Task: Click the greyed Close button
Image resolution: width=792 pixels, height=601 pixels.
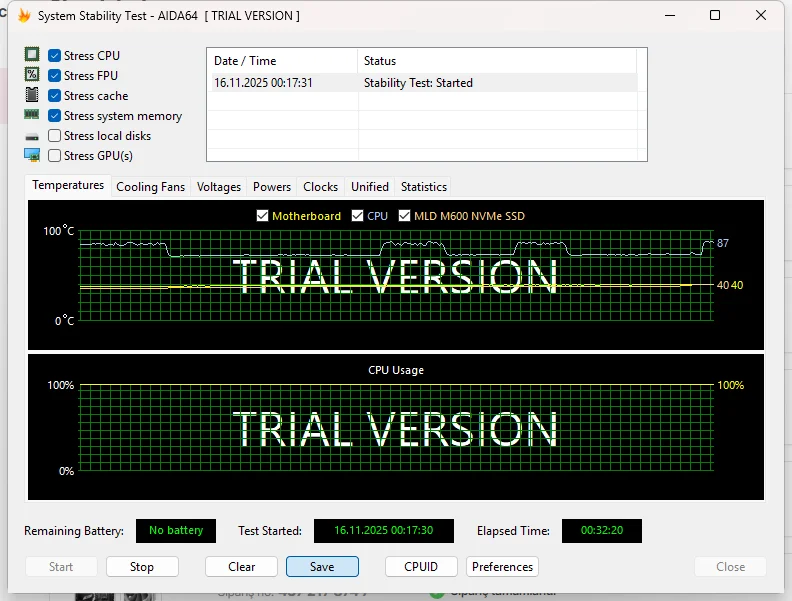Action: 730,567
